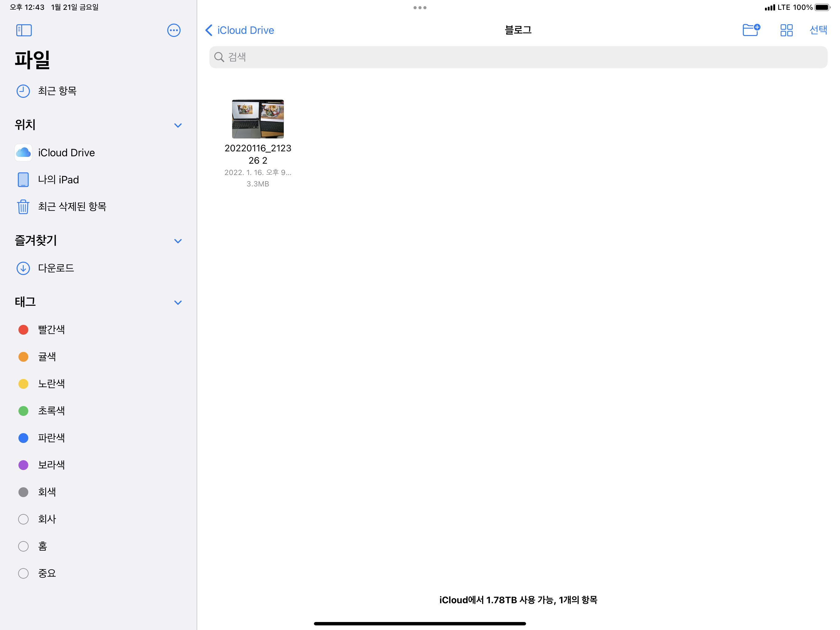Collapse the 태그 section chevron
Screen dimensions: 840x630
(x=178, y=302)
